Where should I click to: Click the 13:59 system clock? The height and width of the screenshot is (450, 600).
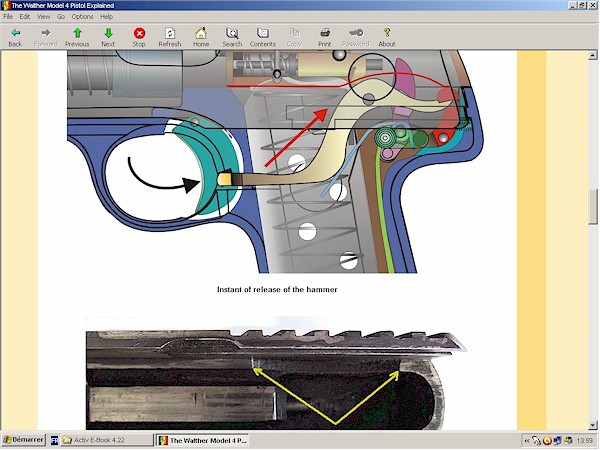pyautogui.click(x=585, y=441)
